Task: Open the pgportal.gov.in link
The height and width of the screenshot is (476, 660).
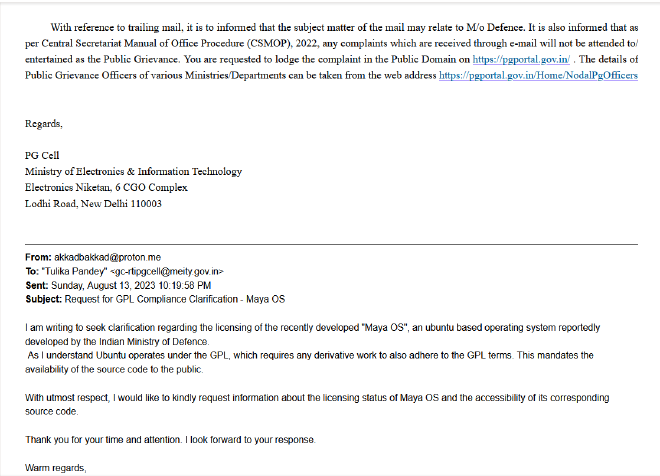Action: click(521, 59)
